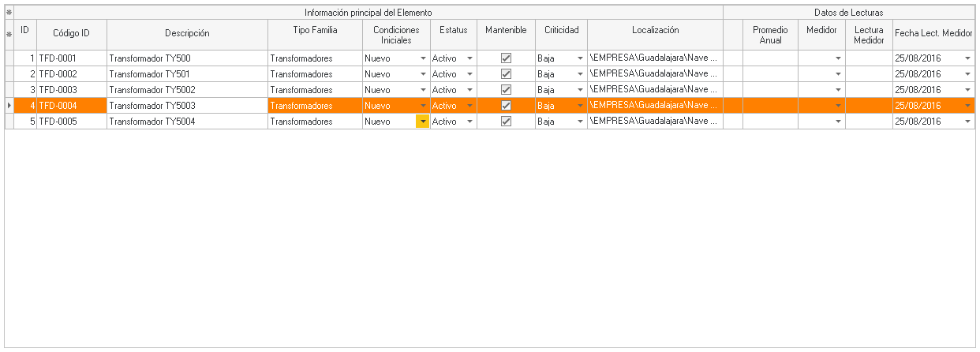This screenshot has width=980, height=352.
Task: Uncheck Mantenible for Transformador TY5002
Action: tap(507, 90)
